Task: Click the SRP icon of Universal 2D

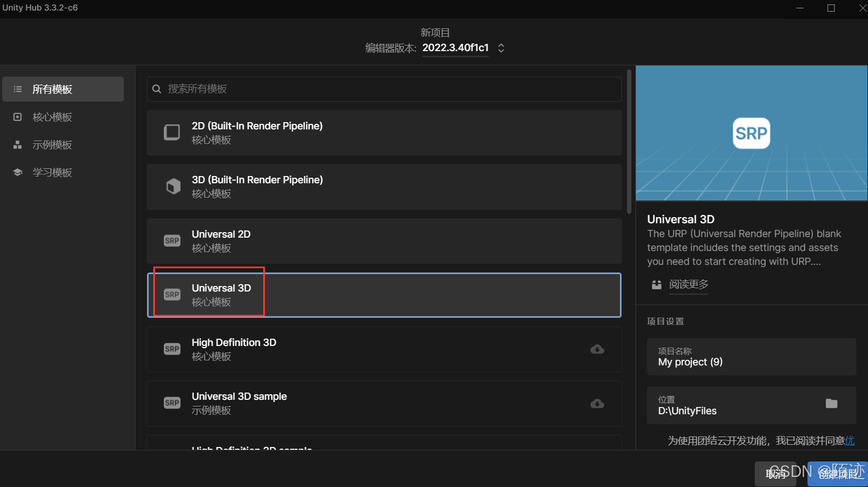Action: 172,240
